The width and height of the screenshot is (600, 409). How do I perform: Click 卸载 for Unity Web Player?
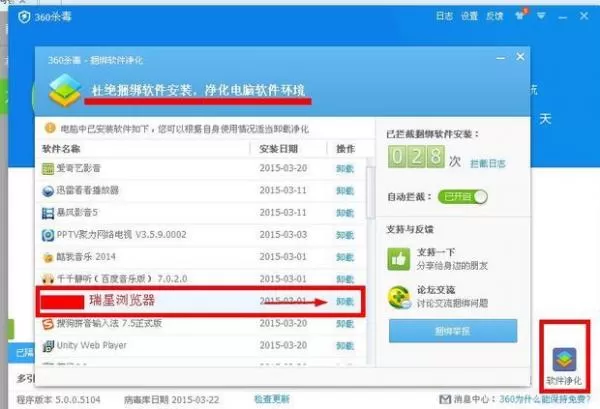click(x=345, y=346)
